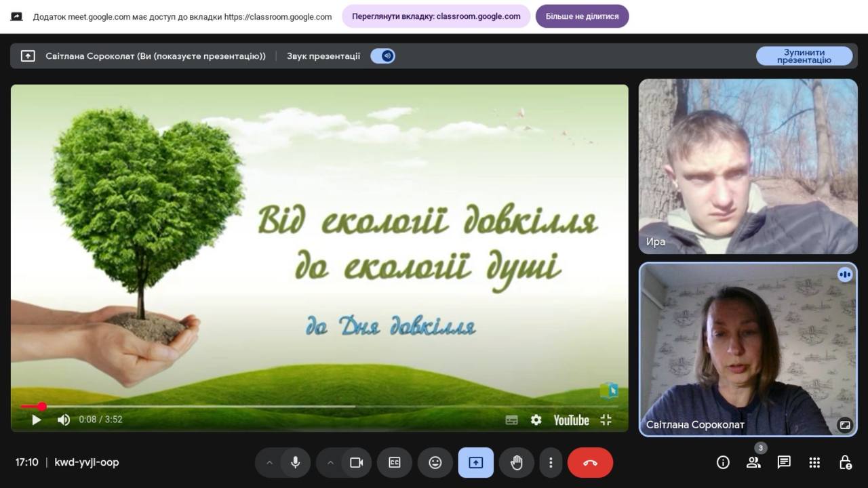
Task: Open meeting details info icon
Action: 723,462
